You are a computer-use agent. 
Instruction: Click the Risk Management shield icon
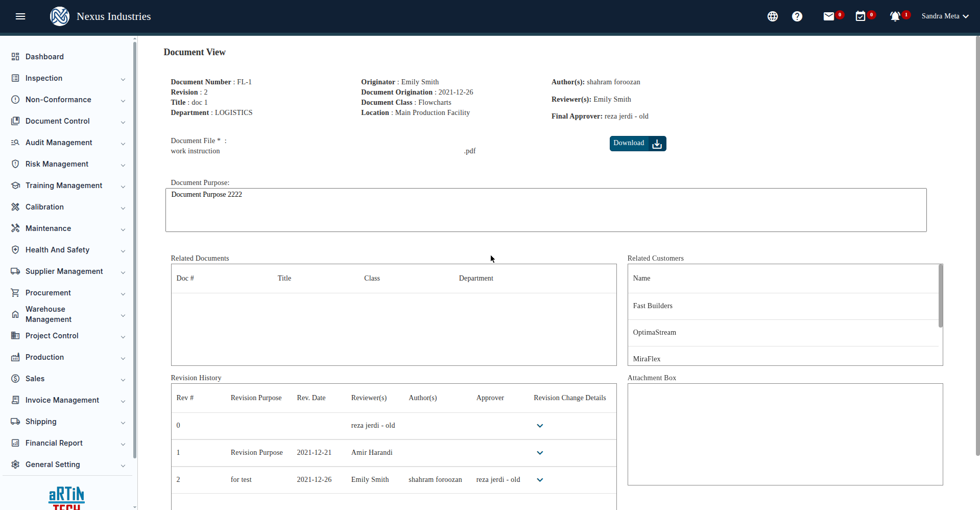point(15,164)
